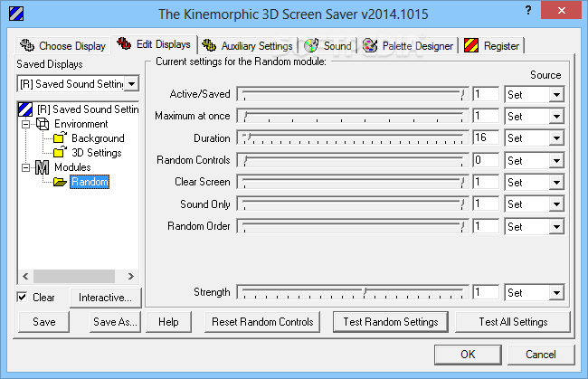This screenshot has height=379, width=588.
Task: Click Reset Random Controls button
Action: [262, 322]
